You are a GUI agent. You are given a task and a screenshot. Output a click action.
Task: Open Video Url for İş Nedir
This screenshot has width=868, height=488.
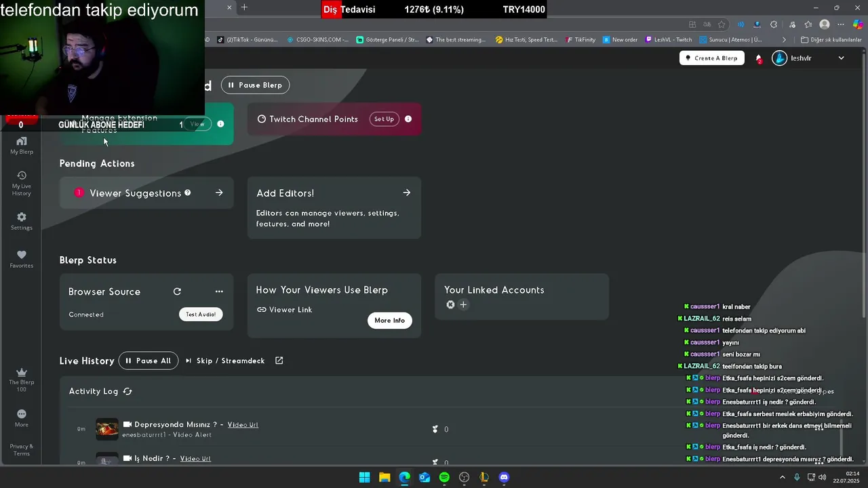click(x=195, y=458)
